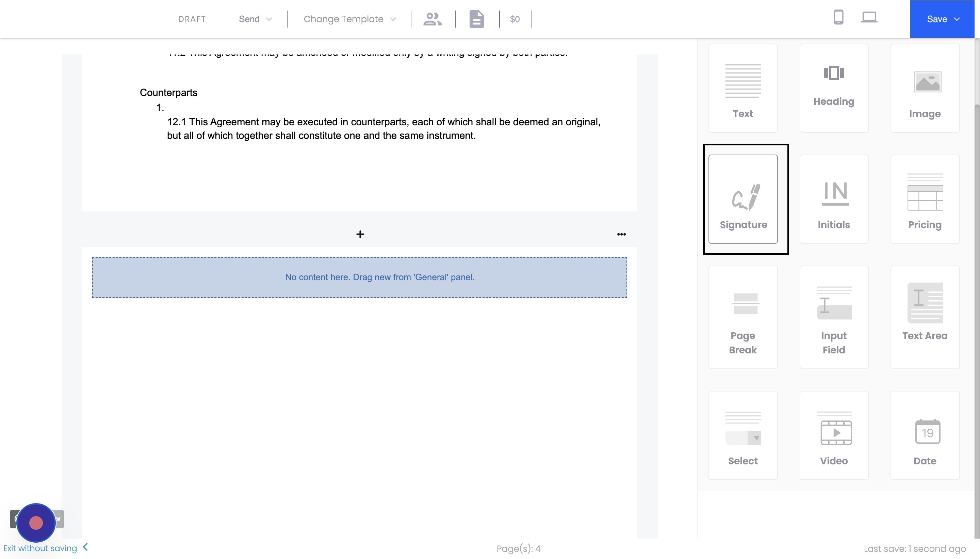Open the recipients people icon
Screen dimensions: 980x559
pyautogui.click(x=432, y=19)
